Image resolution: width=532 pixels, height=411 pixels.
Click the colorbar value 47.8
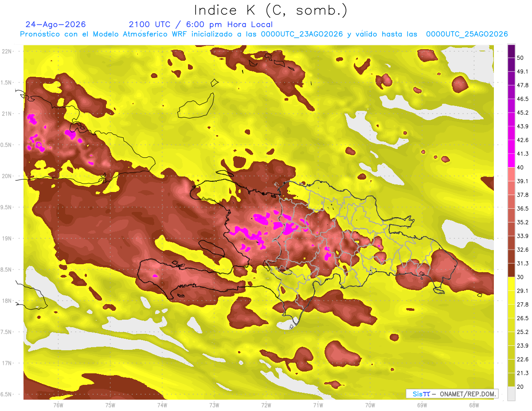523,85
